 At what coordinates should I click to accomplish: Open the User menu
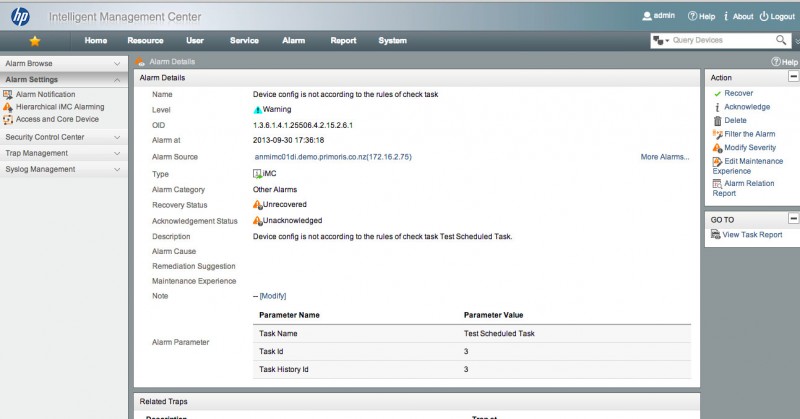click(195, 40)
